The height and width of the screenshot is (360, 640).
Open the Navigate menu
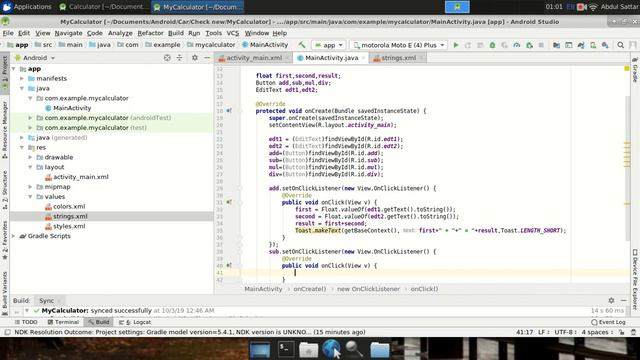pyautogui.click(x=68, y=33)
